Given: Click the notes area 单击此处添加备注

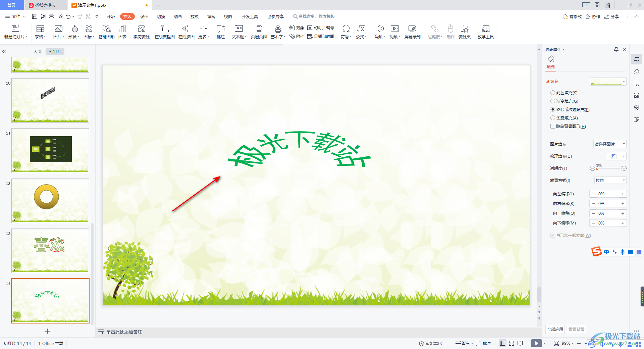Looking at the screenshot, I should [124, 332].
